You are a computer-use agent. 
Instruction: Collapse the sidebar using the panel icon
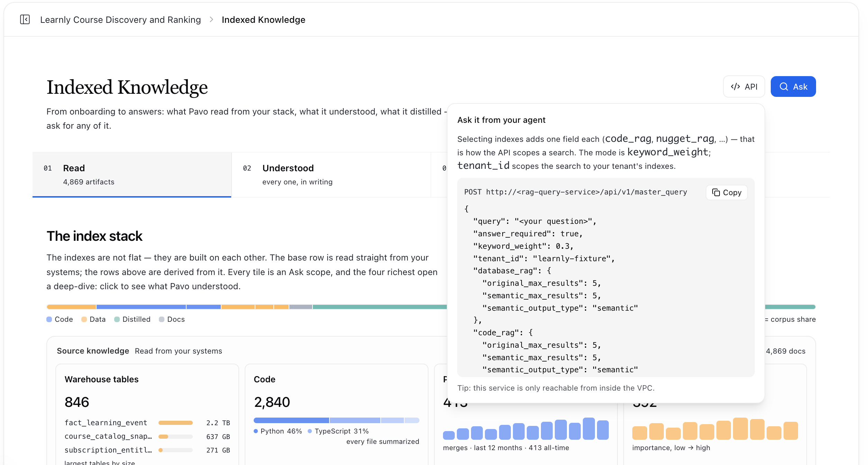pyautogui.click(x=25, y=19)
